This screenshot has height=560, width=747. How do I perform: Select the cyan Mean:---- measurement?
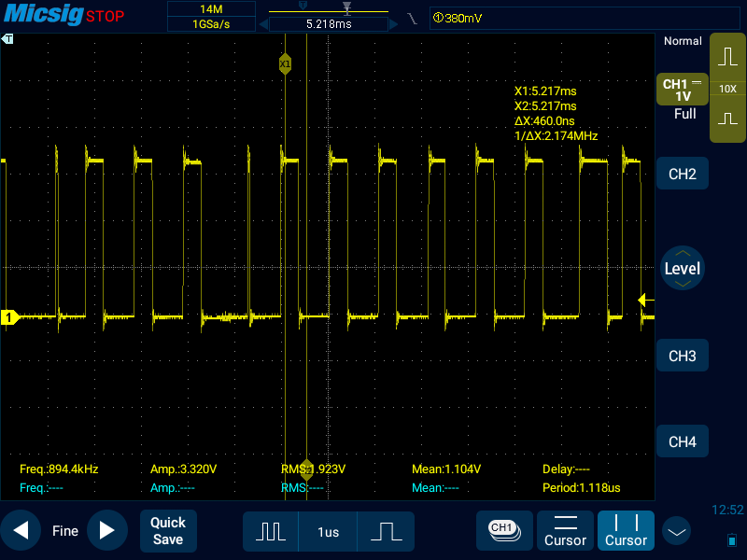[x=435, y=487]
